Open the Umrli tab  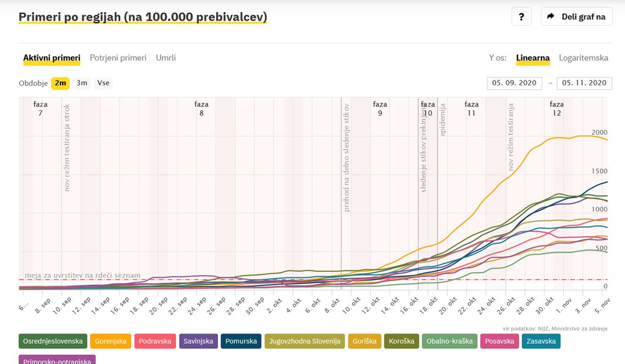tap(165, 58)
